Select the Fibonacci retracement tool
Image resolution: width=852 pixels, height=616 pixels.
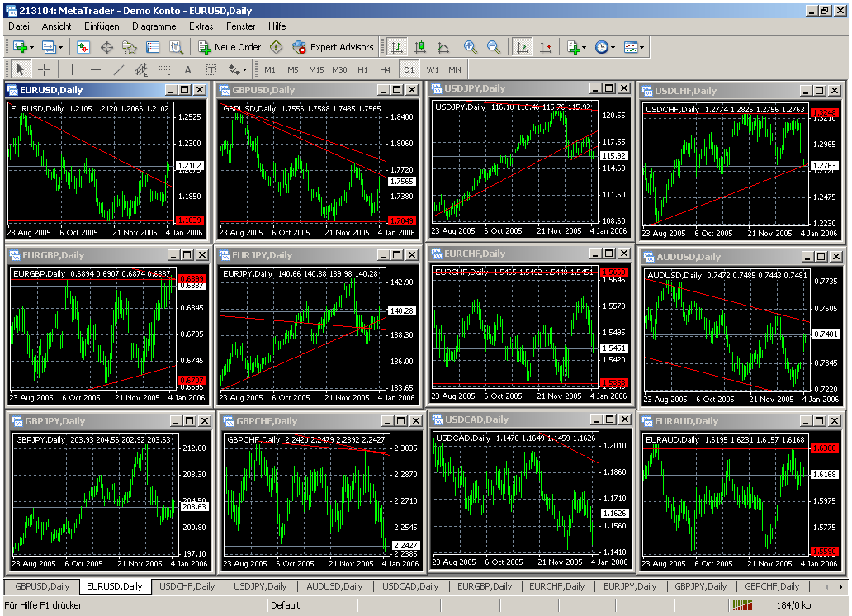pyautogui.click(x=164, y=69)
